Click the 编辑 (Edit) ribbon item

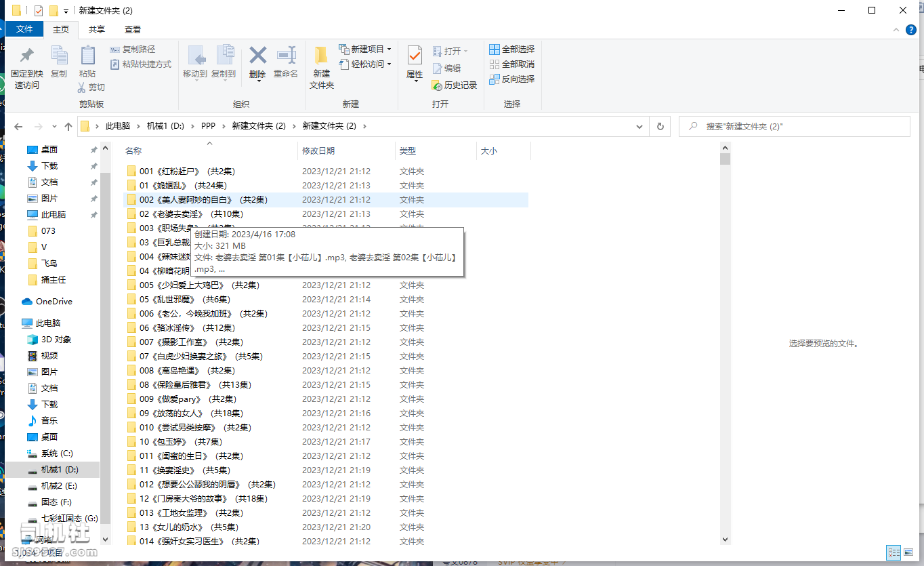[x=446, y=68]
